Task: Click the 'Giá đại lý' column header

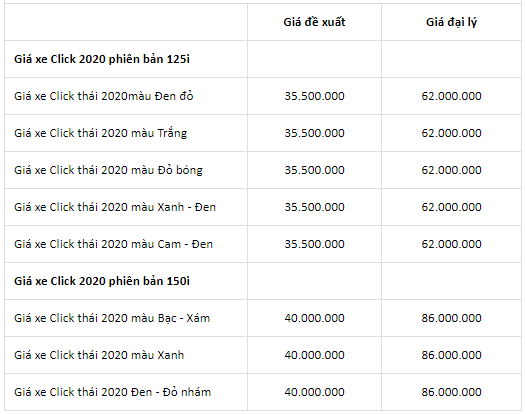Action: pos(451,22)
